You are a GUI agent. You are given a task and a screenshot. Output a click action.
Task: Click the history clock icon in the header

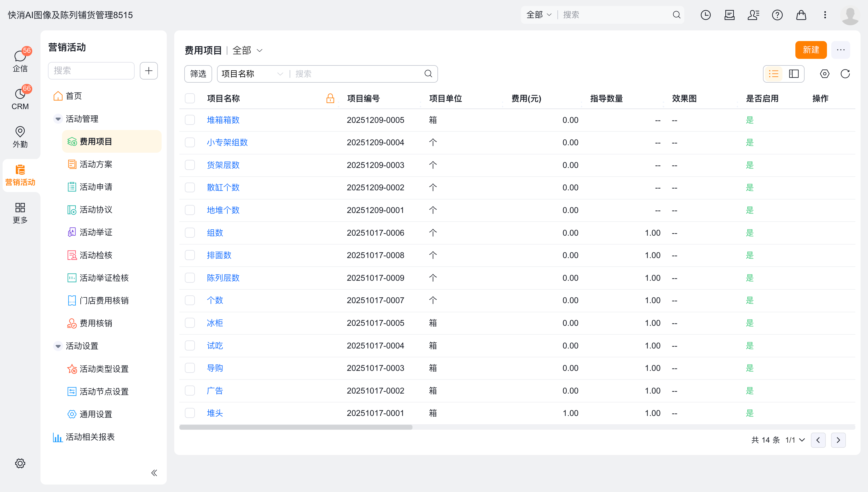(706, 15)
